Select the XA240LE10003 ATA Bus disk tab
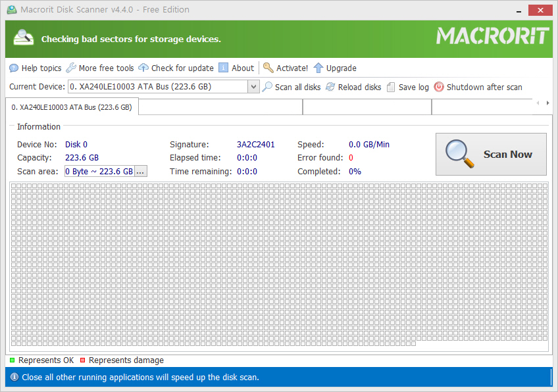This screenshot has width=558, height=392. coord(72,107)
